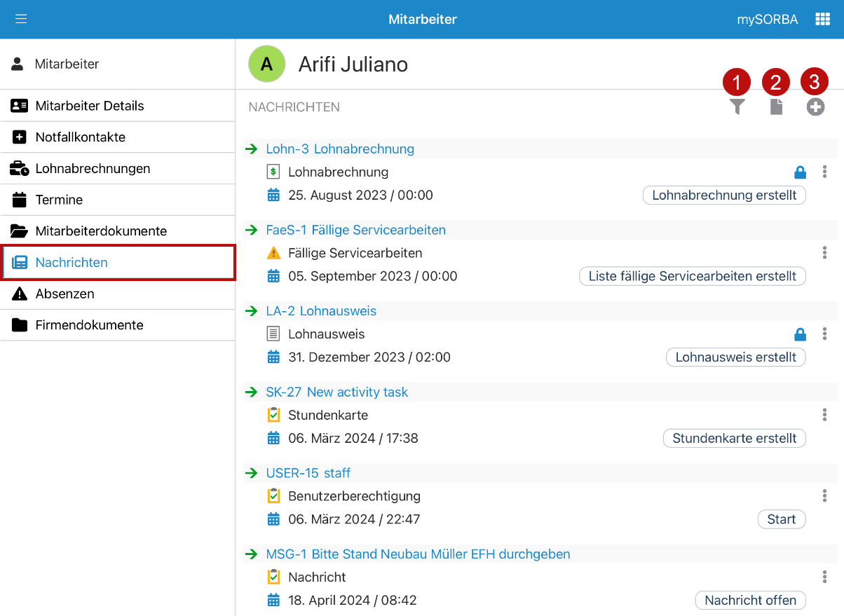Click the date text 18. April 2024 / 08:42
This screenshot has width=844, height=616.
pos(353,601)
